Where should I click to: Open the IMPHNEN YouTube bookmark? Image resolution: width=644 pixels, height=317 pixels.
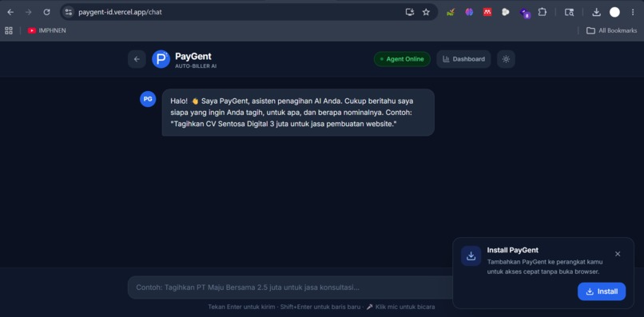click(x=46, y=30)
